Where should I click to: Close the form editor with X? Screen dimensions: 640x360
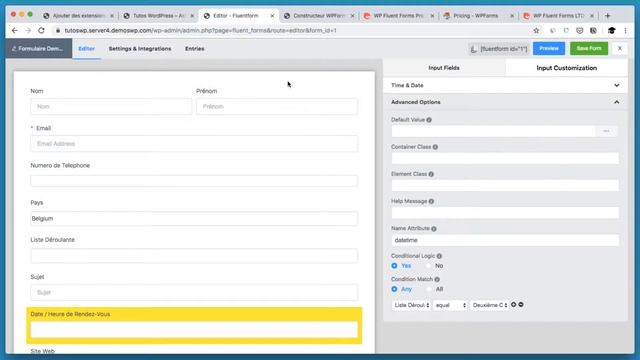tap(620, 49)
